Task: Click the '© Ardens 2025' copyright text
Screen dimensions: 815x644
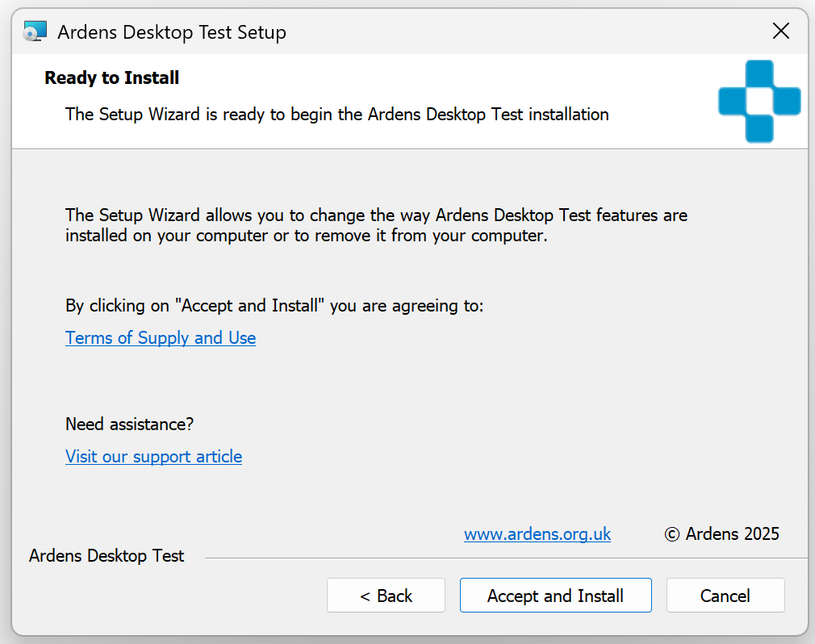Action: (722, 533)
